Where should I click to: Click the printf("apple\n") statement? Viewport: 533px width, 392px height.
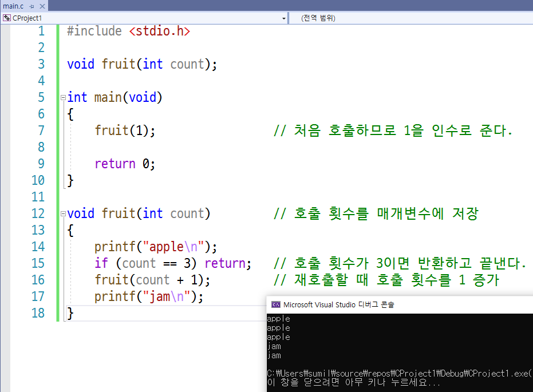click(x=156, y=247)
